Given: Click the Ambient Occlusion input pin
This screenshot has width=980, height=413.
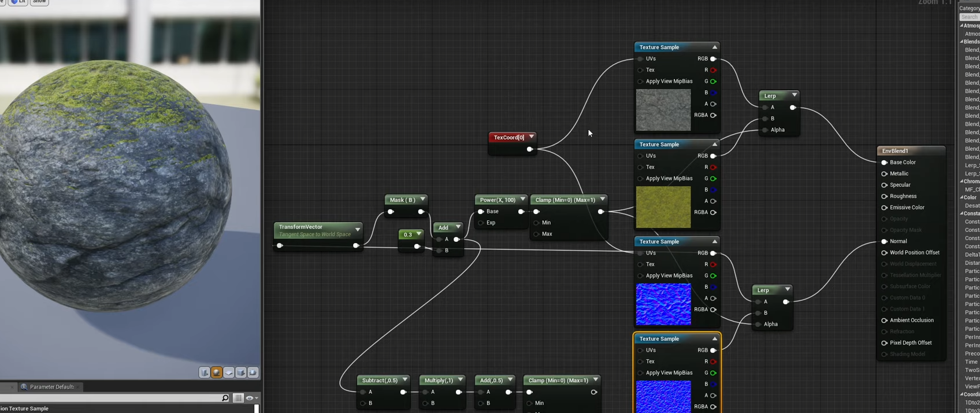Looking at the screenshot, I should tap(884, 320).
